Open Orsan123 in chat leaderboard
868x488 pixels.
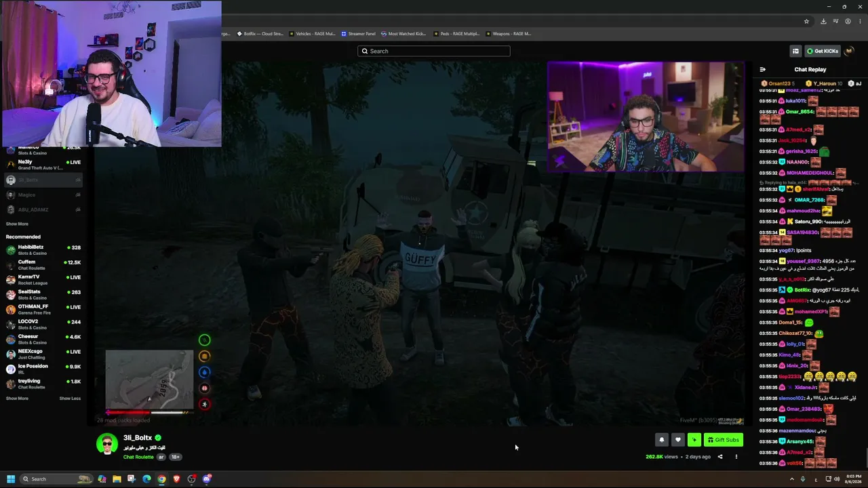[x=776, y=83]
